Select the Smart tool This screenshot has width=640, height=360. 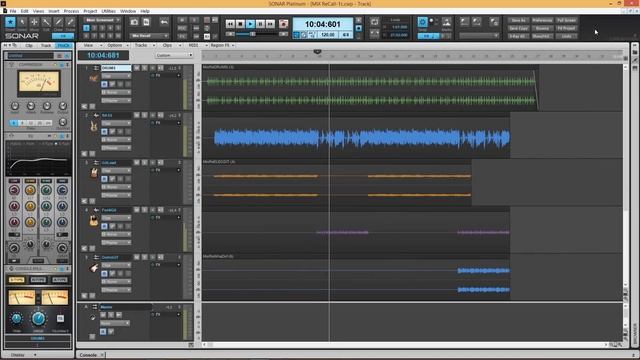click(x=10, y=22)
